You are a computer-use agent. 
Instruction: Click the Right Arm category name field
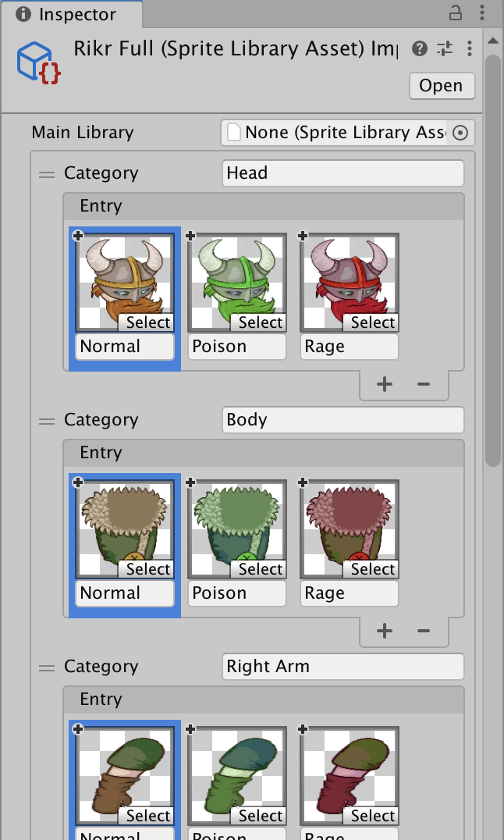point(343,667)
